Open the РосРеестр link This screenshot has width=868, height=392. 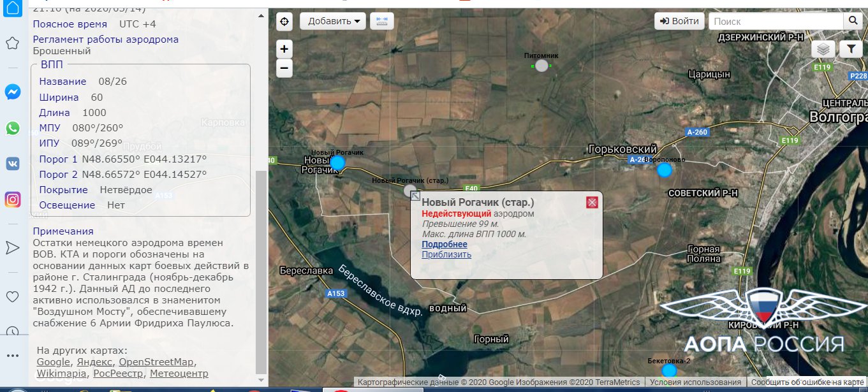point(117,374)
